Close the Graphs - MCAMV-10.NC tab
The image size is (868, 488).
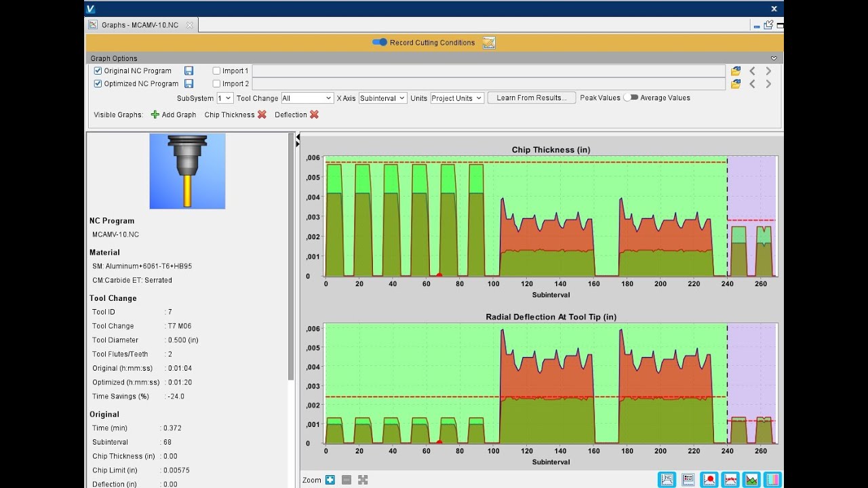(190, 25)
